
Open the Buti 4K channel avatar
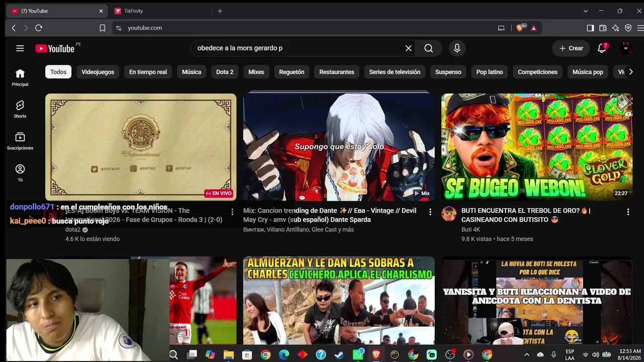[x=449, y=214]
